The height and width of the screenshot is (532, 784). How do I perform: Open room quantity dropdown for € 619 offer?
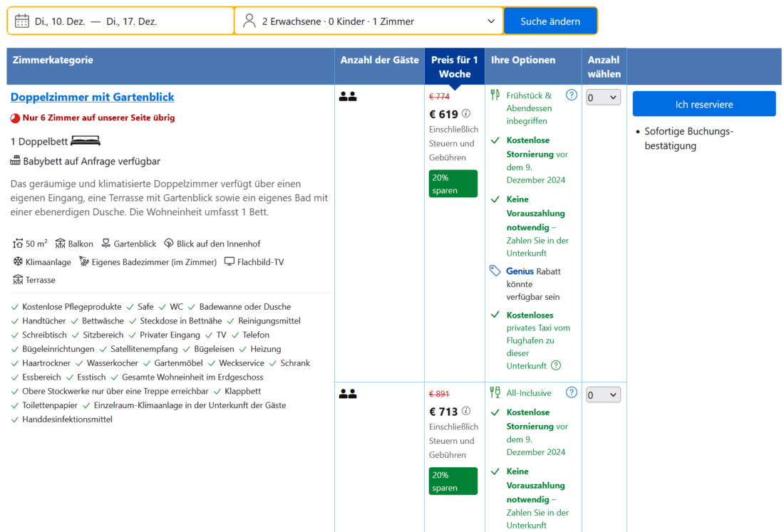(603, 98)
